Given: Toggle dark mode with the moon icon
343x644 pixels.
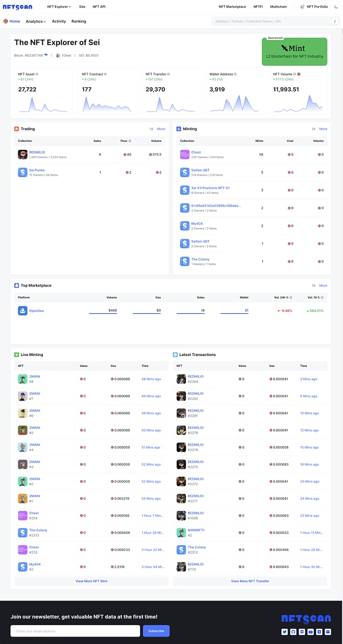Looking at the screenshot, I should point(337,7).
